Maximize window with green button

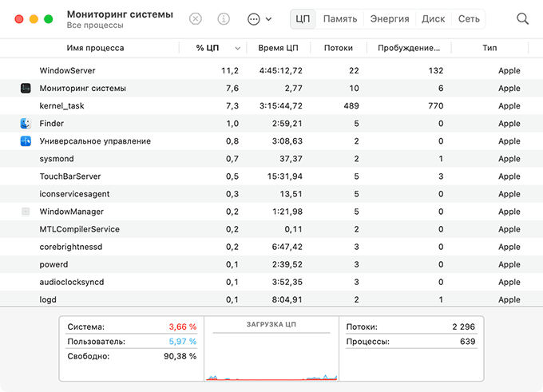coord(49,19)
